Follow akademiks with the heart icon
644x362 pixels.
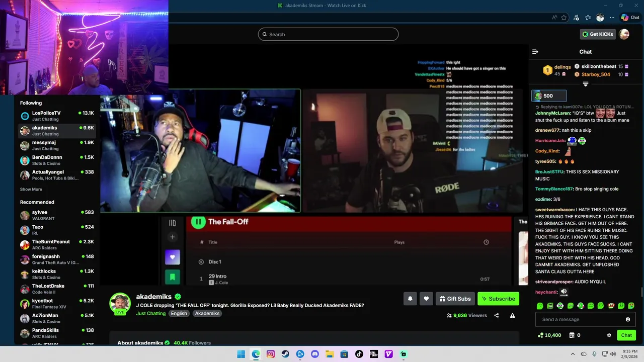click(x=426, y=299)
